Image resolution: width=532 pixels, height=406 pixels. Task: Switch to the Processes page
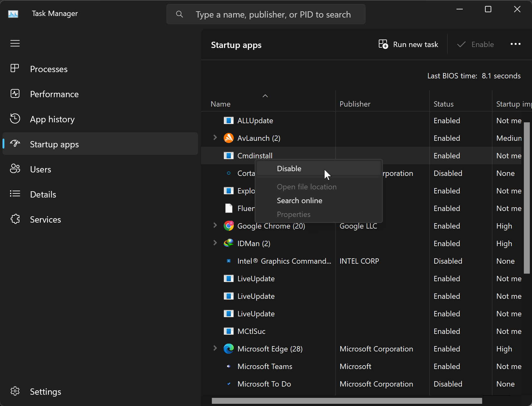tap(100, 69)
